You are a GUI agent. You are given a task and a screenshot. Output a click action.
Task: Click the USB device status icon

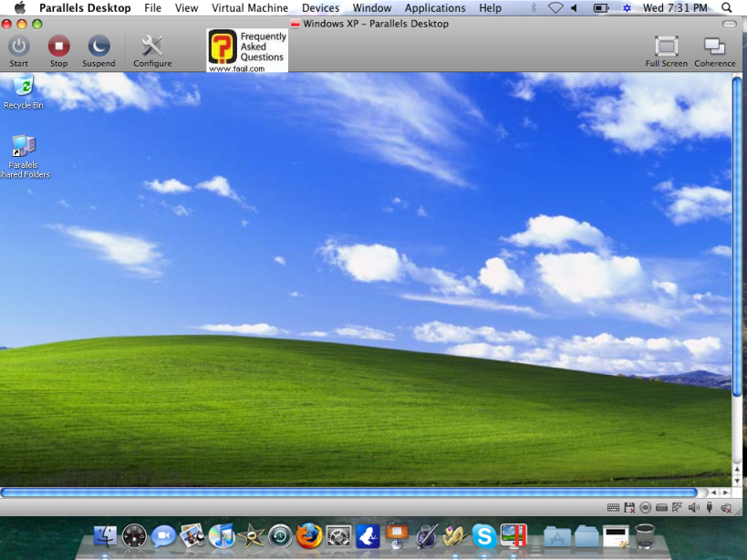coord(710,508)
